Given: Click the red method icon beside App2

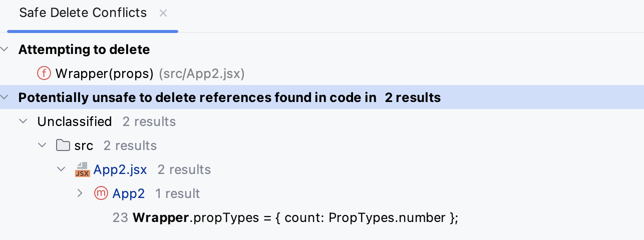Looking at the screenshot, I should click(x=101, y=193).
